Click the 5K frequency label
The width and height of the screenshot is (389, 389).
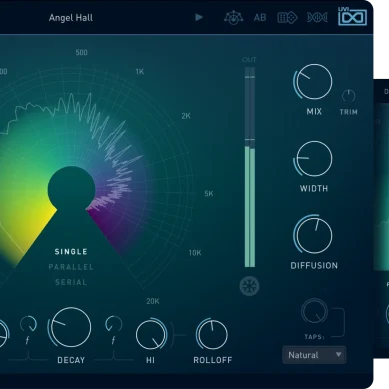point(209,194)
